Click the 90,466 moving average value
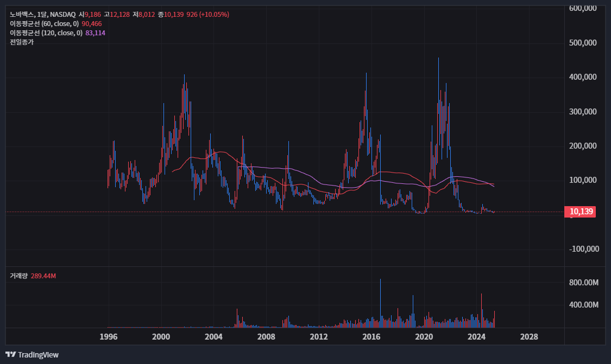The image size is (611, 364). pos(92,24)
